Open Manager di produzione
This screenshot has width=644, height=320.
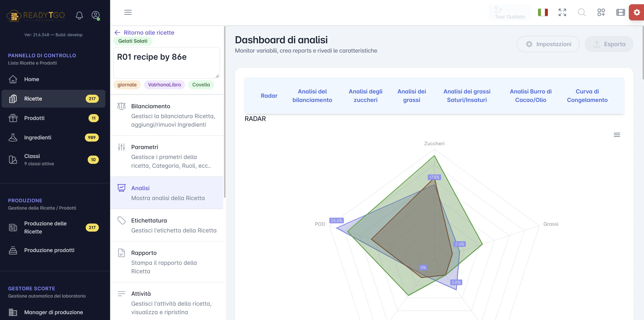[53, 312]
